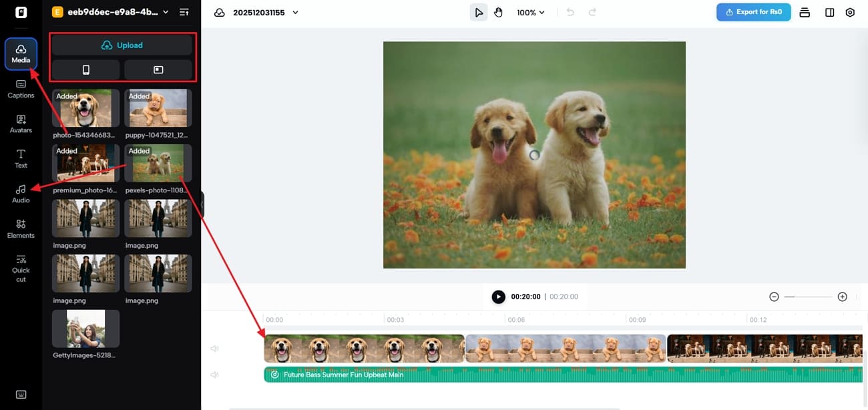Click the Upload button
868x410 pixels.
coord(122,45)
